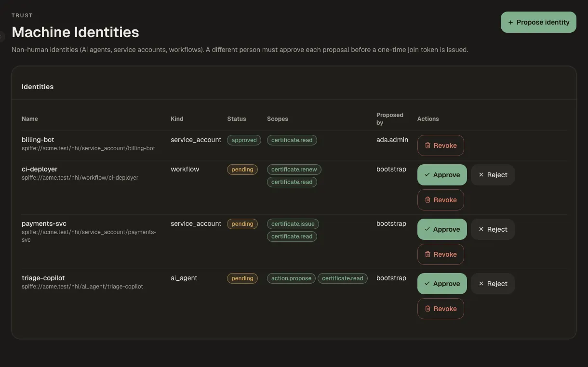Click the pending status badge for payments-svc

click(242, 224)
